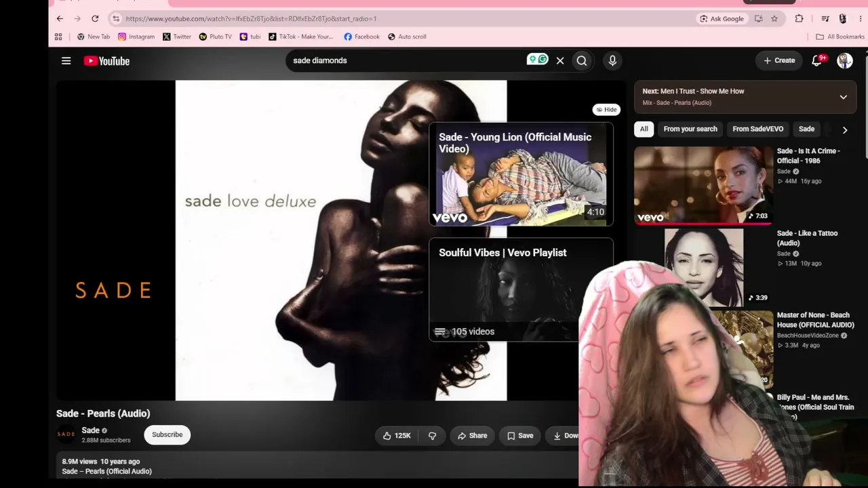Open the Twitter bookmark
Image resolution: width=868 pixels, height=488 pixels.
click(176, 37)
